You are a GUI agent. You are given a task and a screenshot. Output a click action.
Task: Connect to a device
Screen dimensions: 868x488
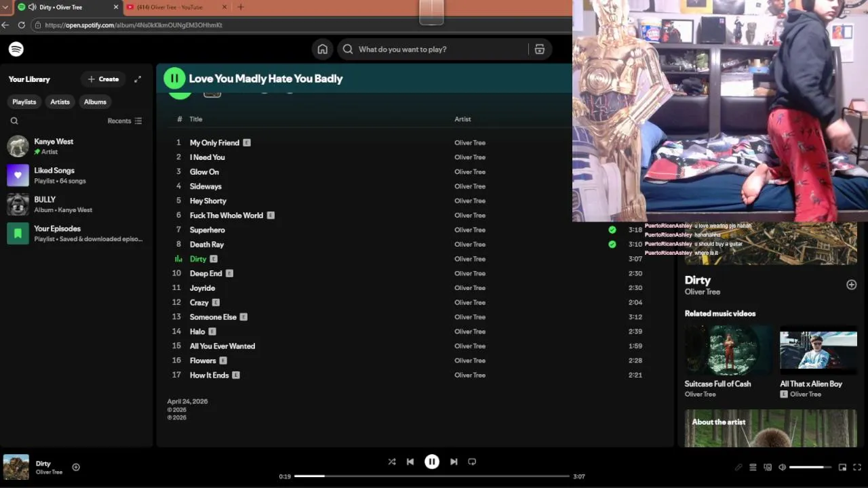(768, 467)
